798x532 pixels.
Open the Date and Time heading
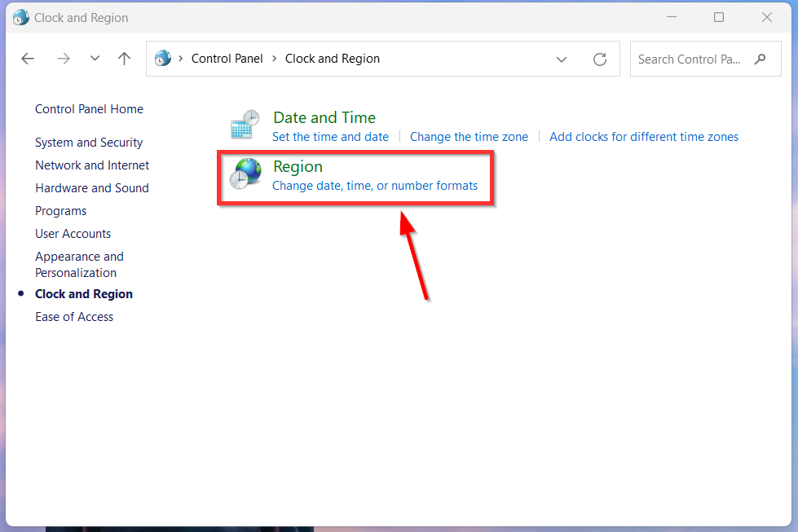click(324, 117)
